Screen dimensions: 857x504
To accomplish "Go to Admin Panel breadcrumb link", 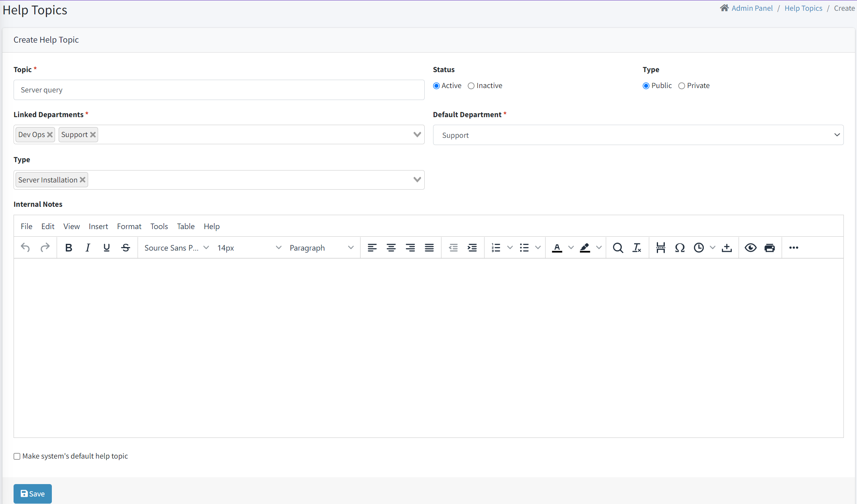I will point(752,8).
